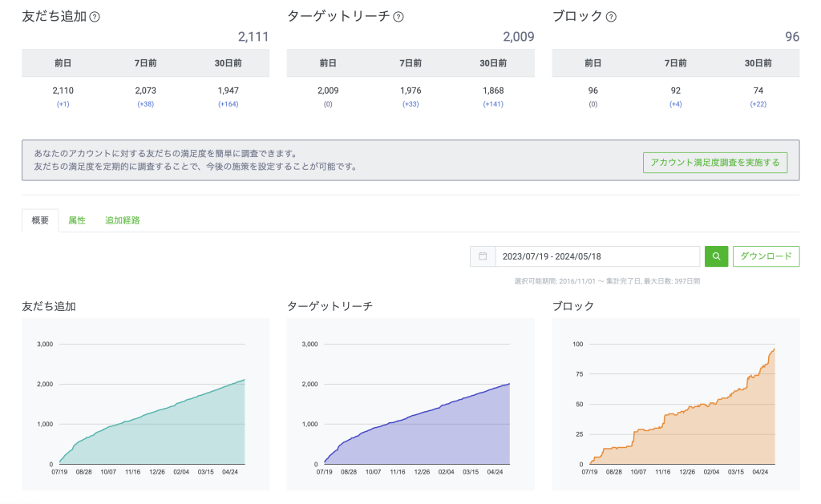Click the 7日前 column header in ターゲットリーチ table
Screen dimensions: 821x504
410,63
